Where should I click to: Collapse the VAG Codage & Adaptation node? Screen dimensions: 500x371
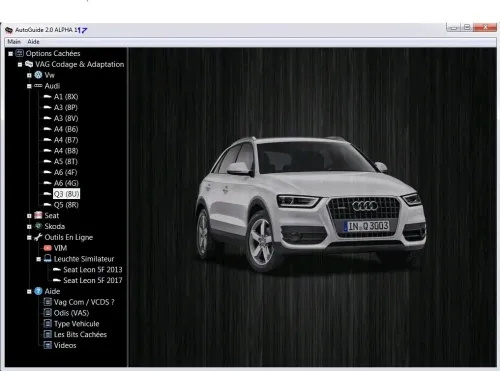[20, 65]
